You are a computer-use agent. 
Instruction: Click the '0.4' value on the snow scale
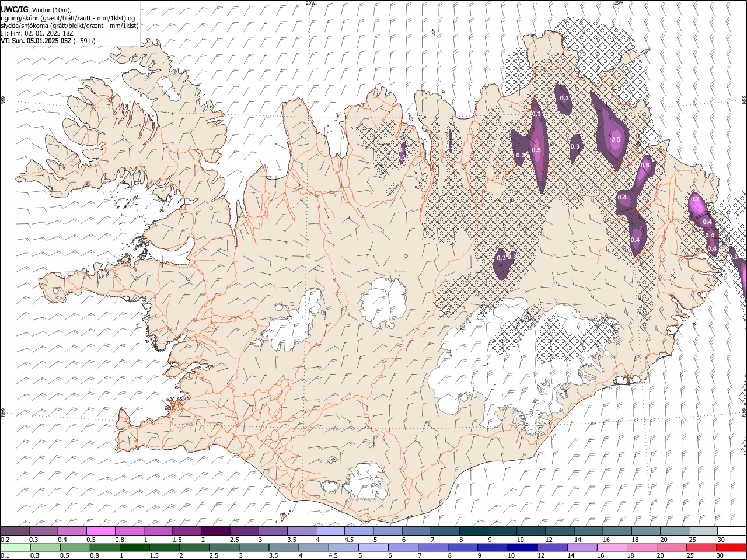pos(62,540)
